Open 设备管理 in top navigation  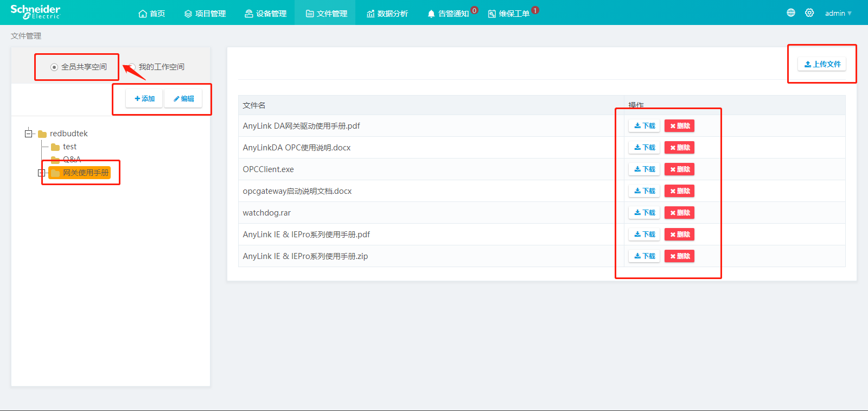click(x=266, y=14)
